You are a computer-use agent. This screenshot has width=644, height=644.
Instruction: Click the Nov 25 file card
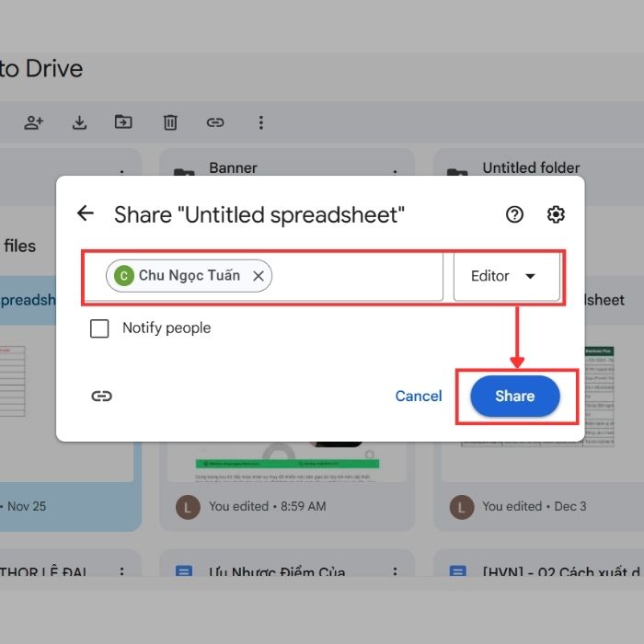[x=71, y=487]
